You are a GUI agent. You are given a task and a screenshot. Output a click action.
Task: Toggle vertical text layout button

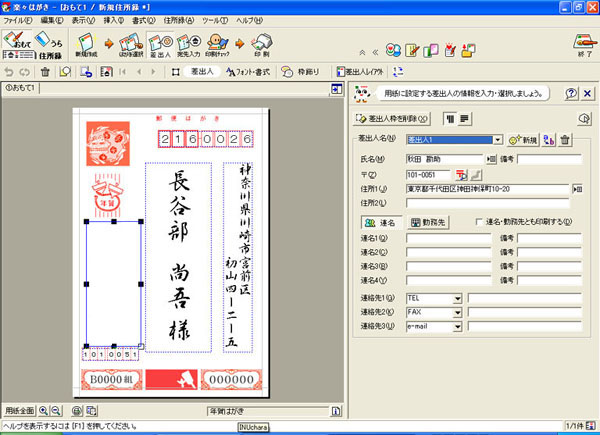tap(450, 118)
